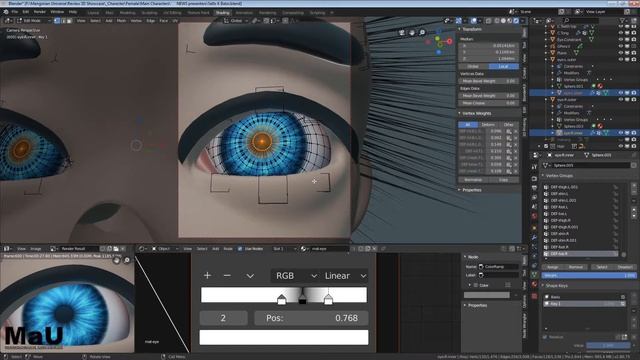Image resolution: width=640 pixels, height=360 pixels.
Task: Open the Edit Mode dropdown
Action: coord(33,20)
